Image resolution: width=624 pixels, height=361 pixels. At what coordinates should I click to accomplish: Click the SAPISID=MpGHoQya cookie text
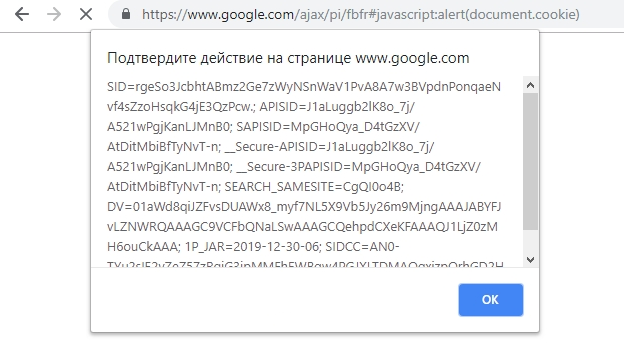click(328, 127)
